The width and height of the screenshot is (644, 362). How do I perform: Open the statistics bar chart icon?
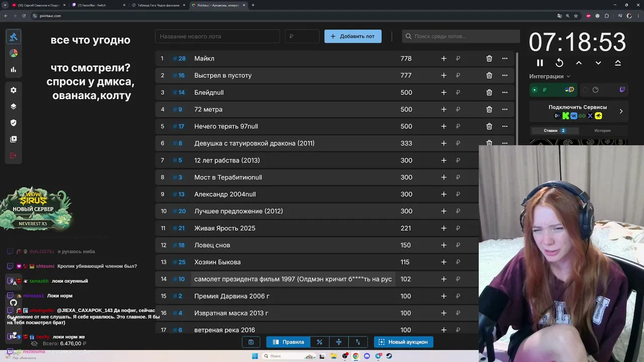[x=14, y=70]
